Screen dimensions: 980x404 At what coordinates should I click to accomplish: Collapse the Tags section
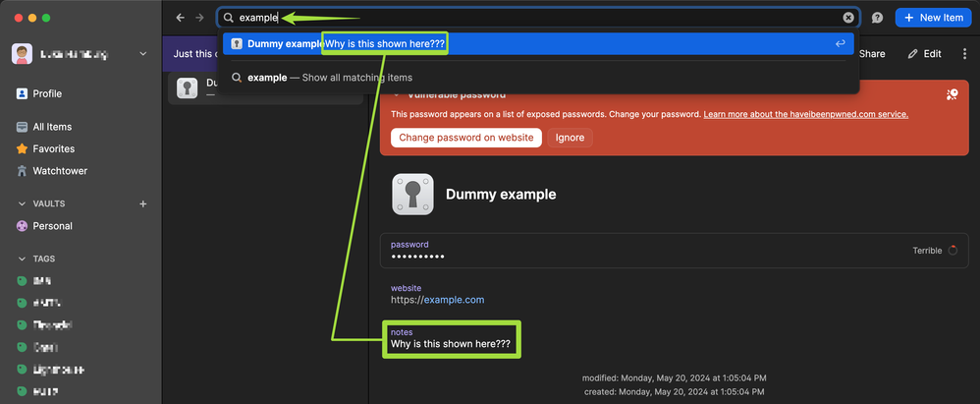pyautogui.click(x=23, y=259)
